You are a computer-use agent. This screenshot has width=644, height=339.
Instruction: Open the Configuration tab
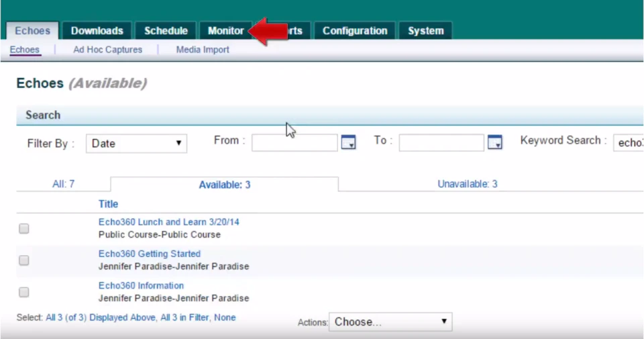pos(355,31)
